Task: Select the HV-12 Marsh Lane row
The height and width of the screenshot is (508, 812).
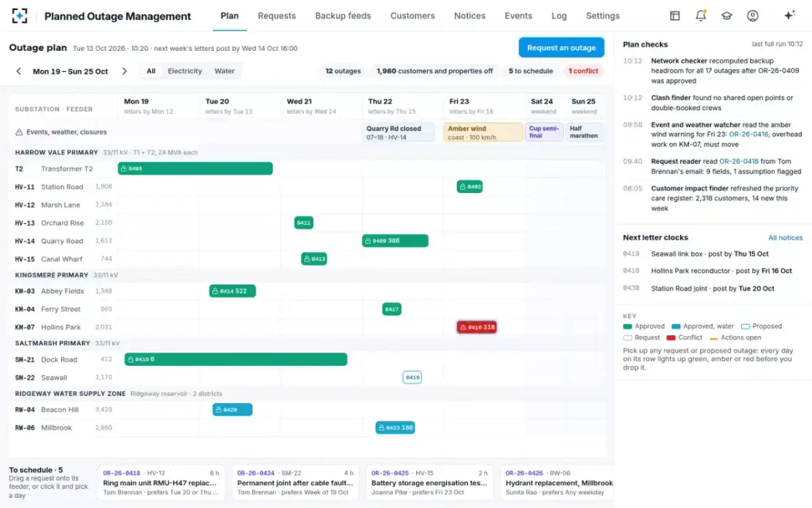Action: coord(307,205)
